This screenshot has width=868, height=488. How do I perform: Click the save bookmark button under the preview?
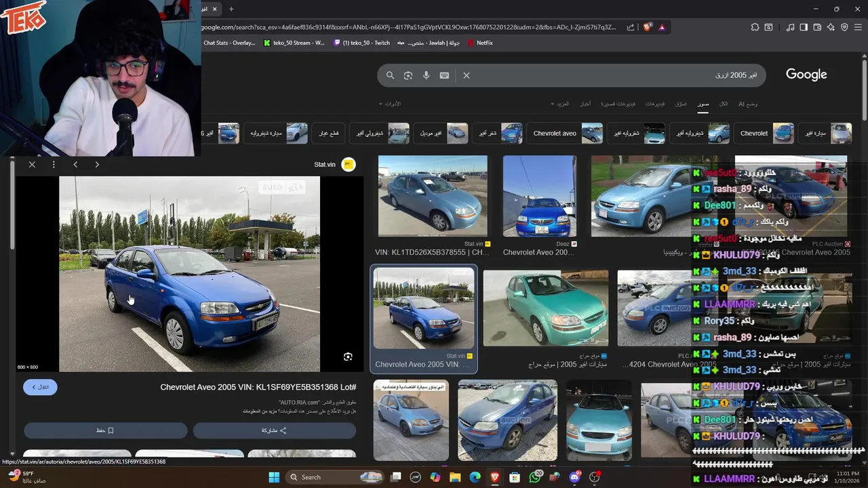pos(105,430)
